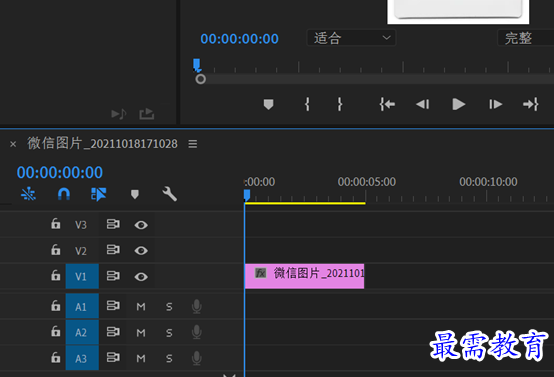This screenshot has height=377, width=554.
Task: Step forward one frame
Action: 495,104
